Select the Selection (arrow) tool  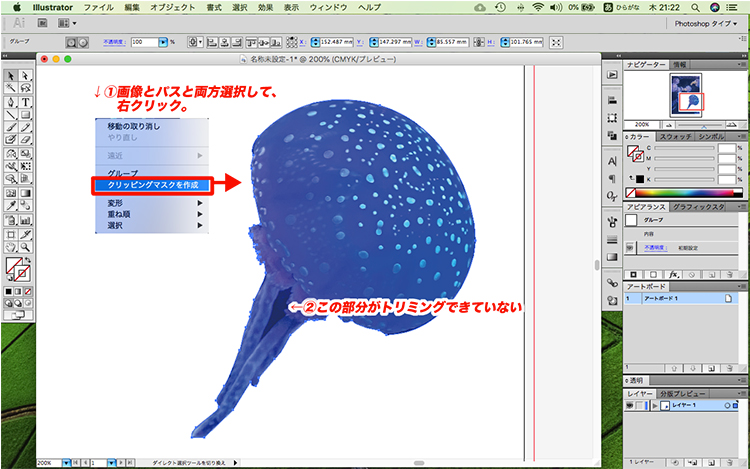10,76
